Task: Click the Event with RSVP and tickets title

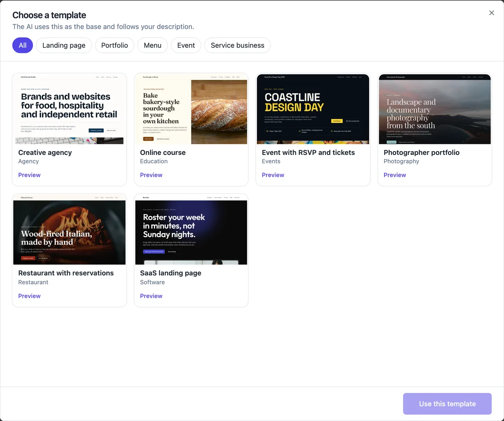Action: (308, 152)
